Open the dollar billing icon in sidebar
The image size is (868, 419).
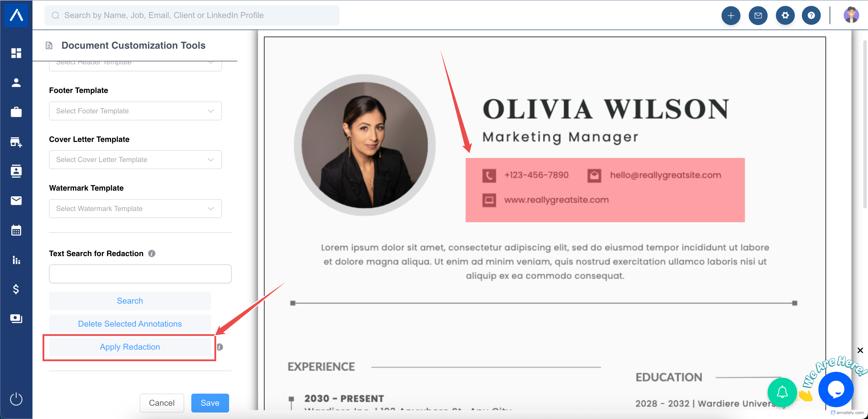(x=16, y=289)
